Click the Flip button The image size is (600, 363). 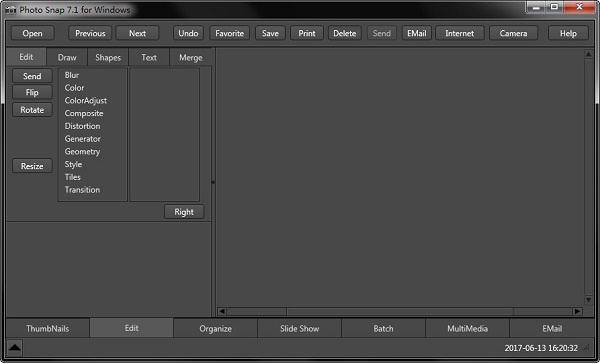point(32,92)
